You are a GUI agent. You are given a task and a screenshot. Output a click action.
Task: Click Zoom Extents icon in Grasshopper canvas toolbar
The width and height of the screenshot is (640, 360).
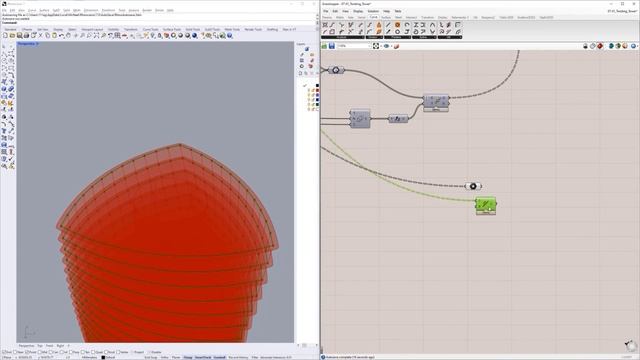pyautogui.click(x=376, y=46)
